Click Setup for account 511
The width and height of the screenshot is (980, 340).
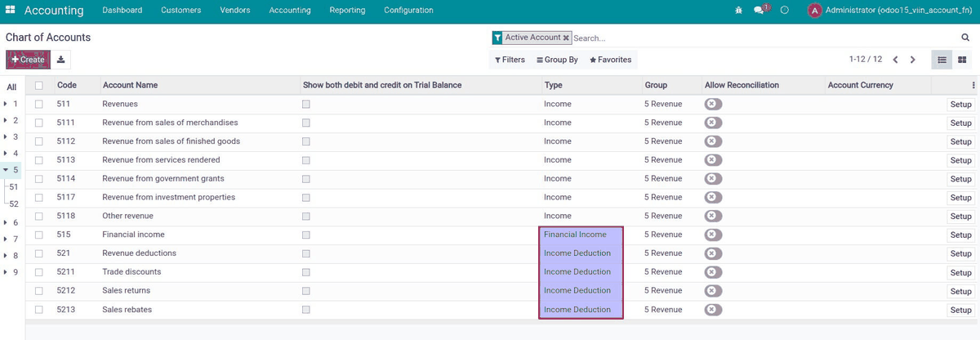961,105
